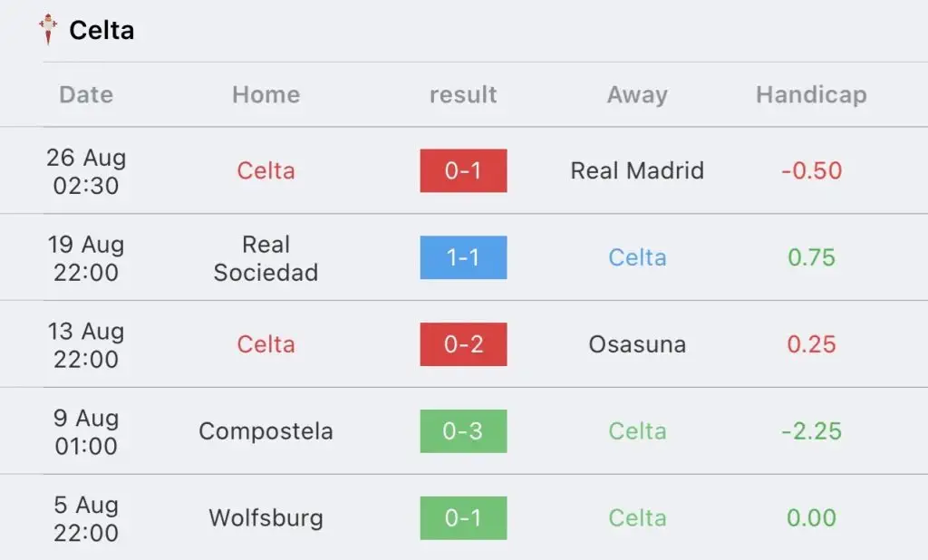The width and height of the screenshot is (928, 560).
Task: Click the -2.25 handicap value
Action: tap(811, 431)
